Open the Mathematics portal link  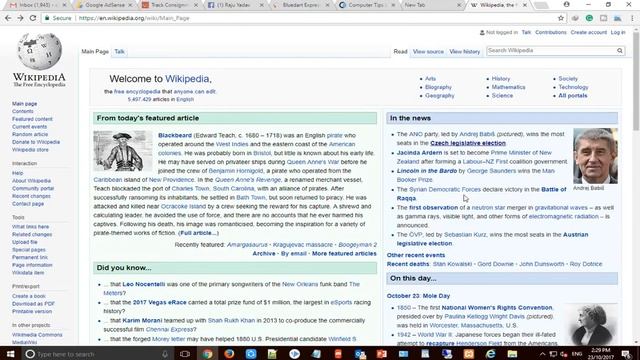pyautogui.click(x=508, y=87)
